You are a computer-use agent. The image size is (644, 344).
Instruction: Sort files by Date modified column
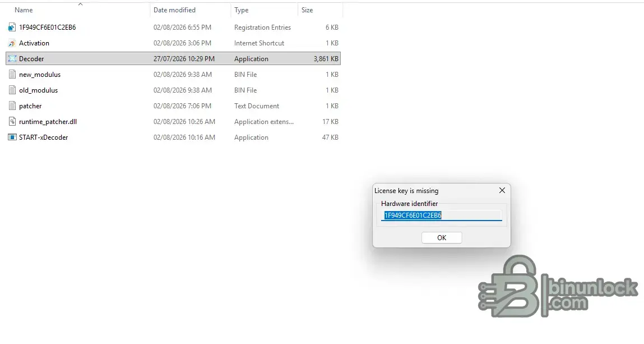[x=174, y=10]
